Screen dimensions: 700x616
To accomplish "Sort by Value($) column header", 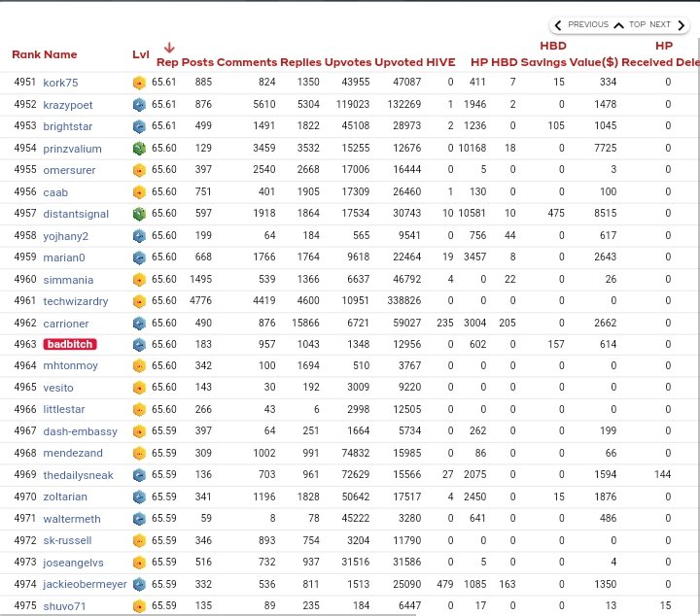I will coord(594,62).
